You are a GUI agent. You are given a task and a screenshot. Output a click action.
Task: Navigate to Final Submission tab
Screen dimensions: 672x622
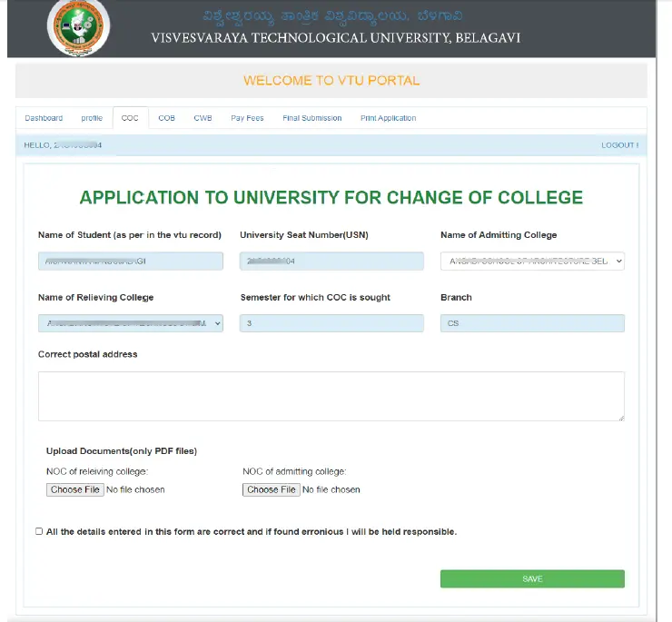pos(312,118)
